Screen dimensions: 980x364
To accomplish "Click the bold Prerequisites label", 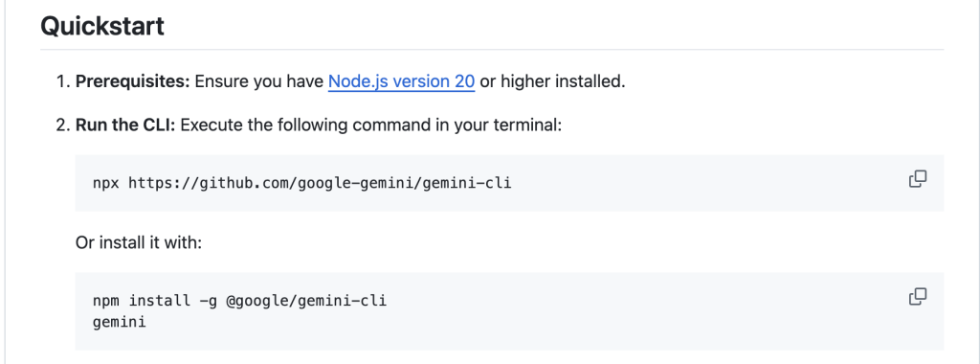I will click(x=132, y=81).
